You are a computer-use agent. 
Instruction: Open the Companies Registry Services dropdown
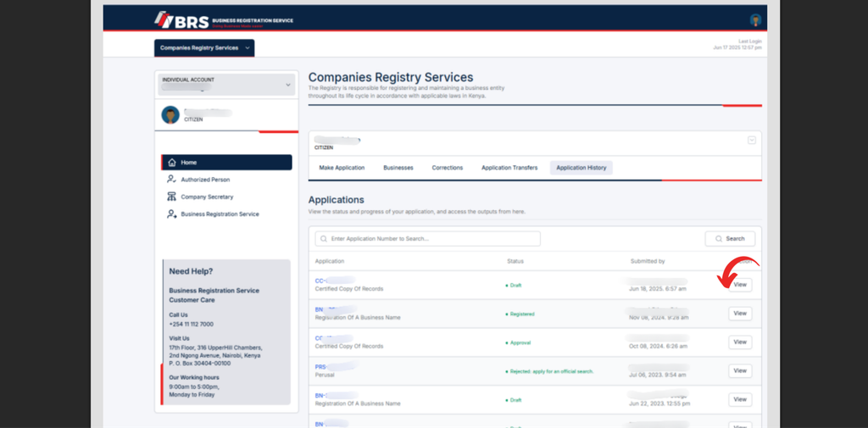click(204, 47)
